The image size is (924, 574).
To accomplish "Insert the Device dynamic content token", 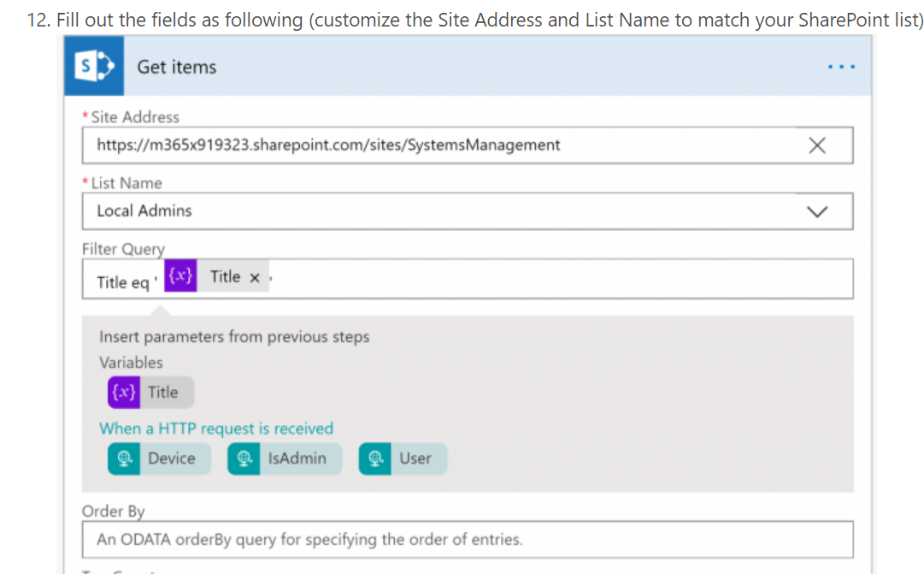I will 159,459.
